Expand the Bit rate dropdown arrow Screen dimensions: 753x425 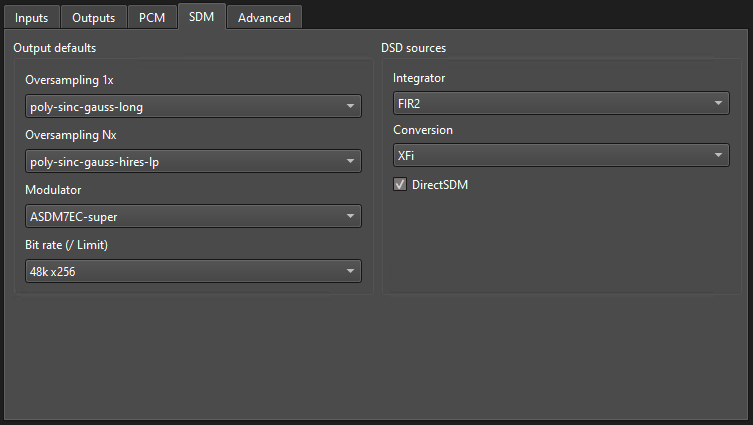coord(351,271)
